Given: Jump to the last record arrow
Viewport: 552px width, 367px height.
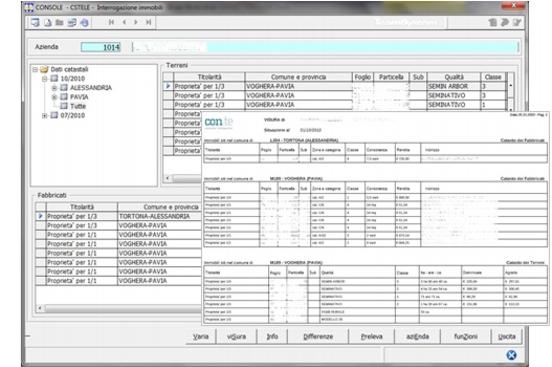Looking at the screenshot, I should coord(149,22).
